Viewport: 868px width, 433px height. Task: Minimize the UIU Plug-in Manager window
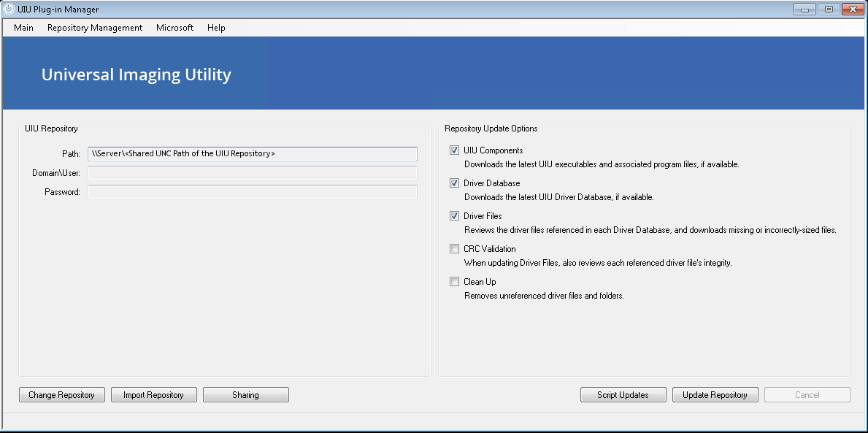tap(804, 9)
